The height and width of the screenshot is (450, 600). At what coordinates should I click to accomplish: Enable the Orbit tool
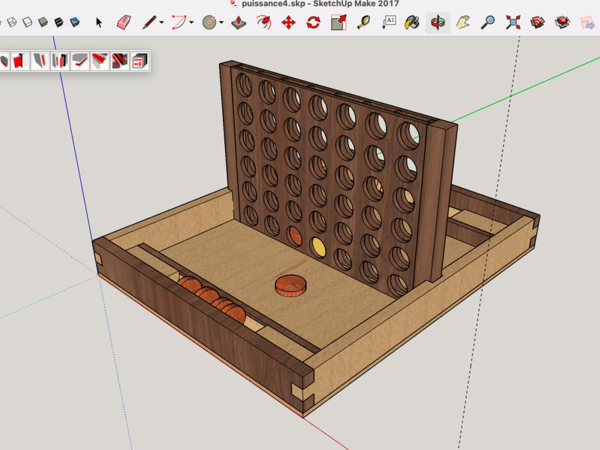[x=437, y=21]
